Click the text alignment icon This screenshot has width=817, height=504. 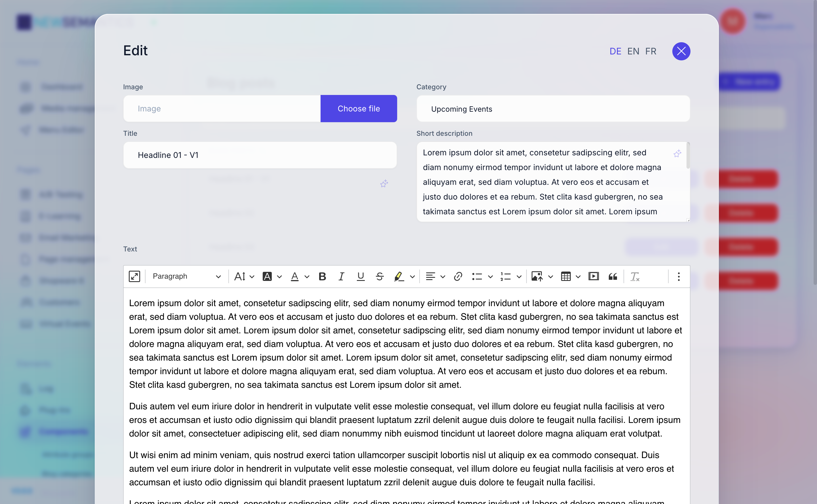coord(430,276)
